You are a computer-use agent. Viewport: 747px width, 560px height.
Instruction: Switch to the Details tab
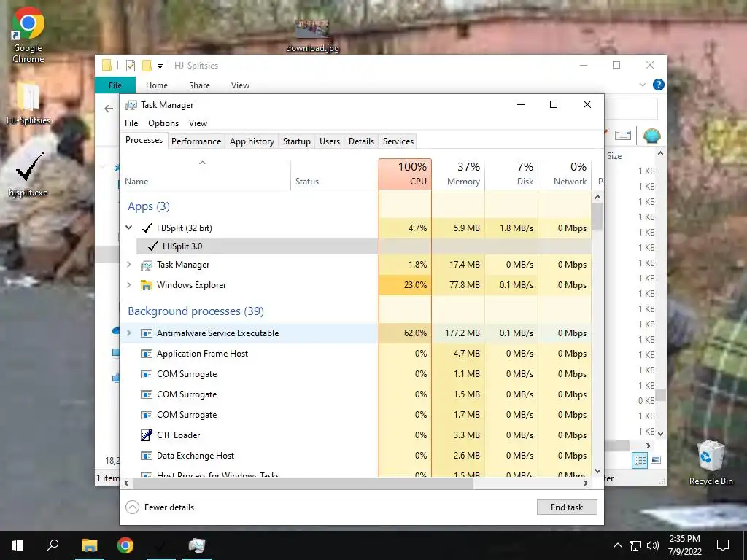coord(361,141)
